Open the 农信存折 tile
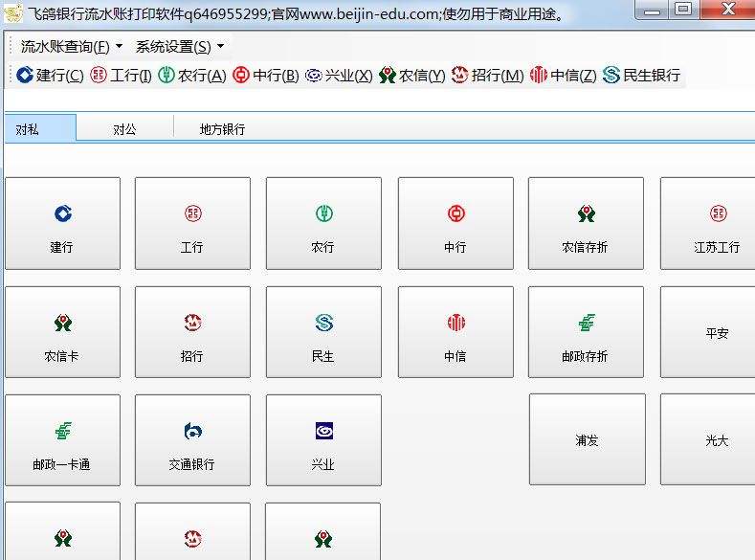 point(586,223)
